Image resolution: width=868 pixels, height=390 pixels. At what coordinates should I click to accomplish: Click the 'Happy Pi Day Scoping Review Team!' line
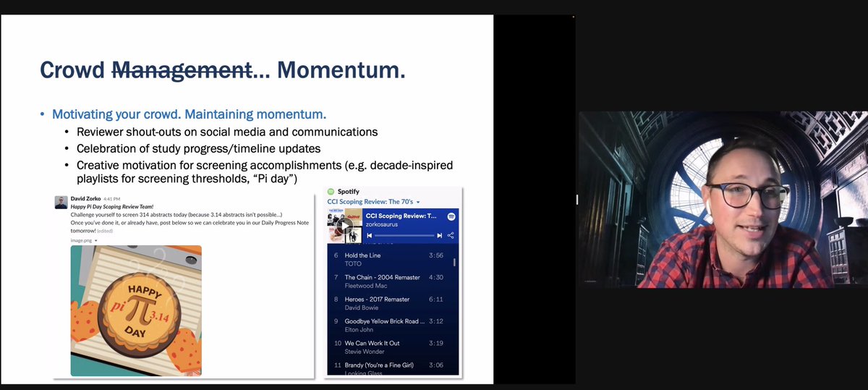112,207
